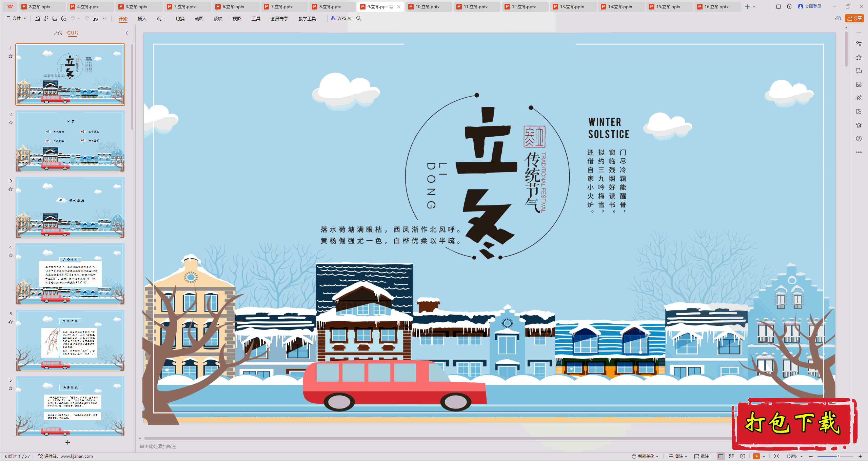Toggle star mark on slide 3 thumbnail
868x461 pixels.
click(11, 189)
